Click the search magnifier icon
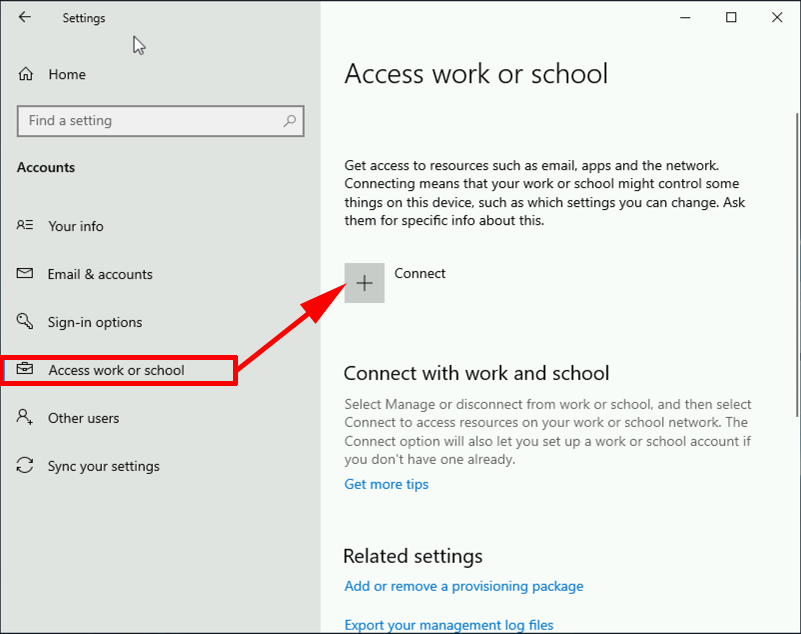801x634 pixels. 290,121
